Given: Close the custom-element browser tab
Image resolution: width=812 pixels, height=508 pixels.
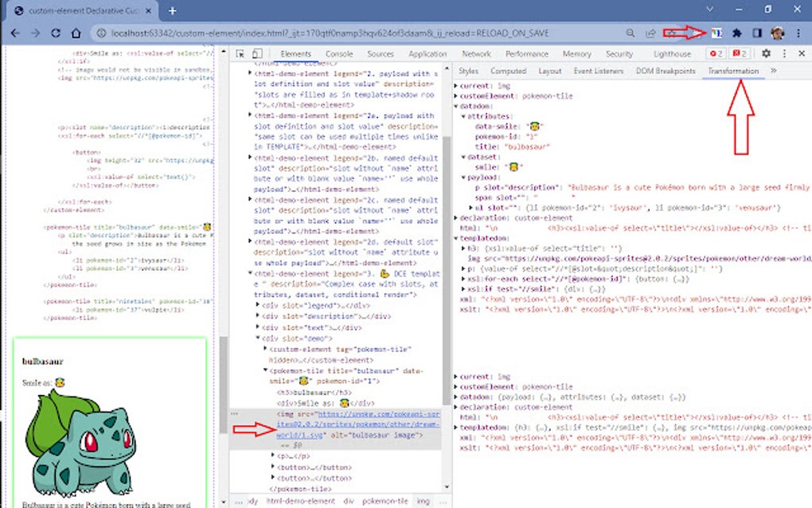Looking at the screenshot, I should pos(149,10).
